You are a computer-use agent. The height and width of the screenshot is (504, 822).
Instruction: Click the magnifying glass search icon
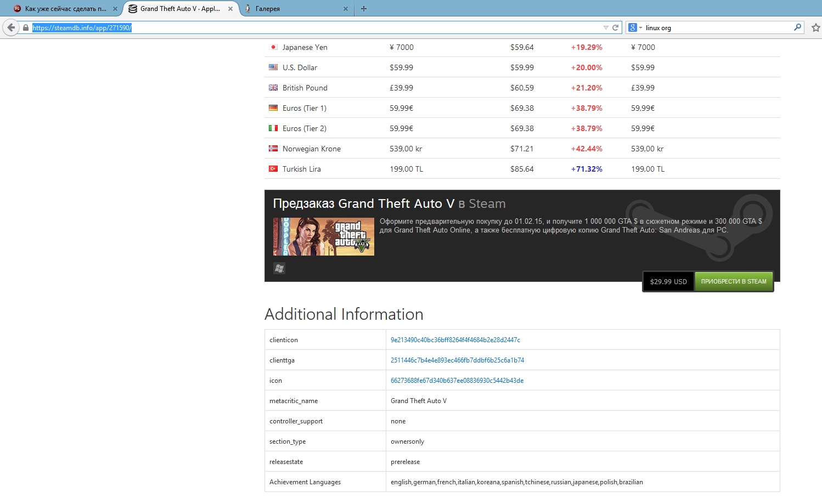[798, 27]
